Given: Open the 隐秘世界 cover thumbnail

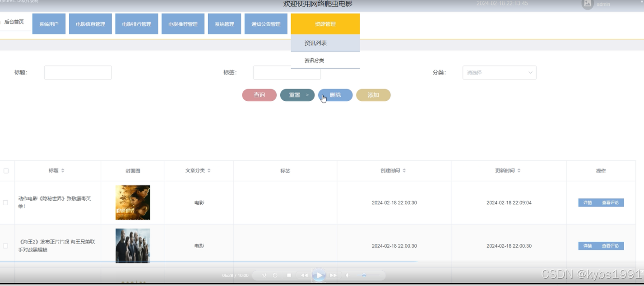Looking at the screenshot, I should [133, 202].
